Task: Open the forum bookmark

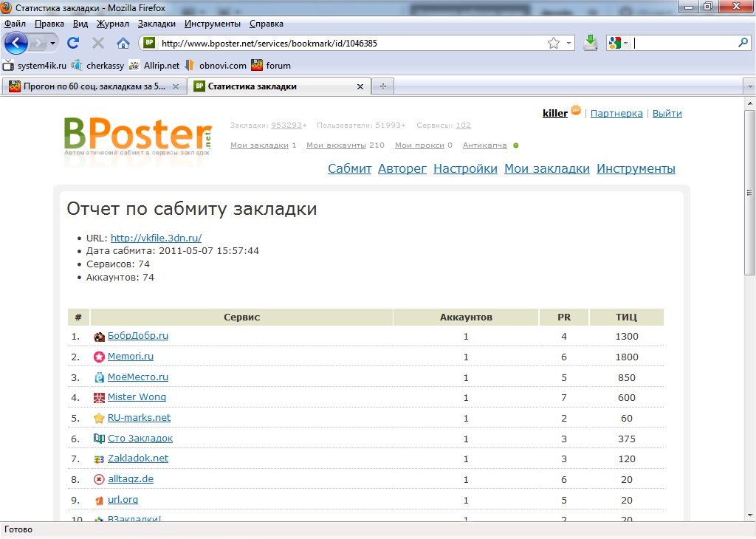Action: pos(271,66)
